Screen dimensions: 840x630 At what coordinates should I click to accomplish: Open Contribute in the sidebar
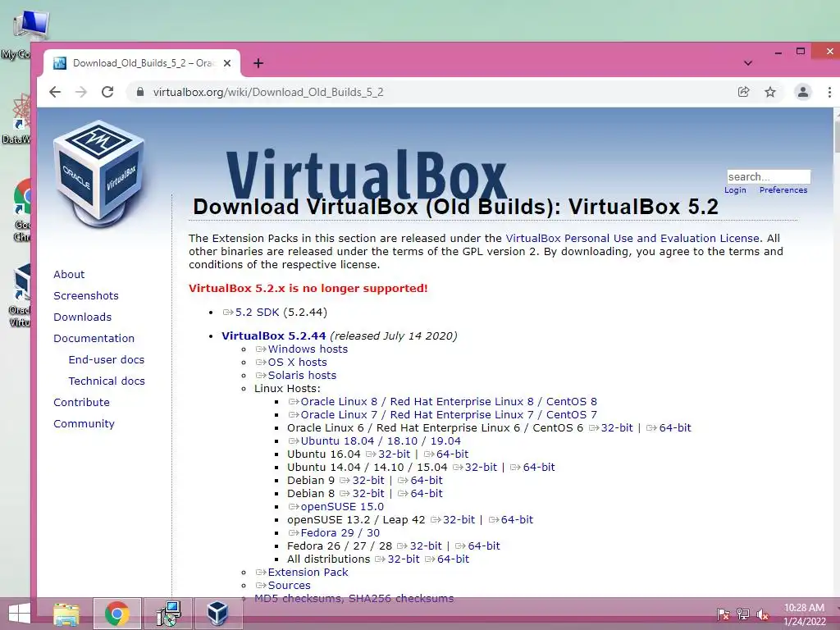point(81,403)
